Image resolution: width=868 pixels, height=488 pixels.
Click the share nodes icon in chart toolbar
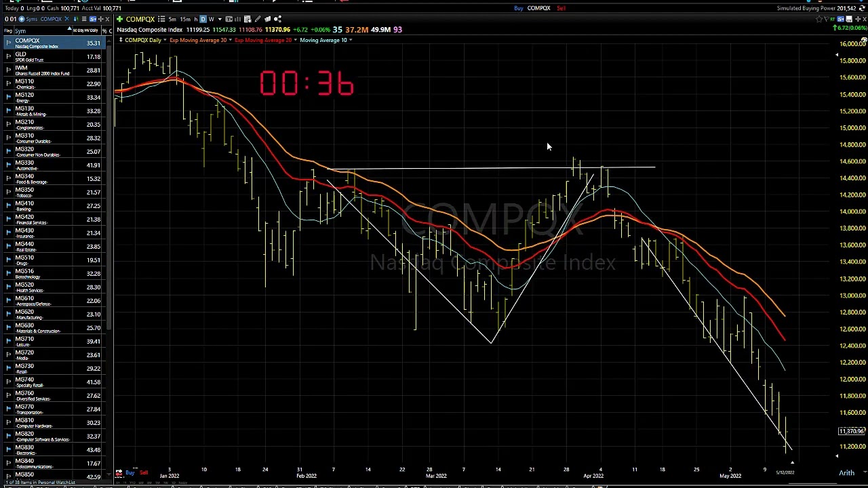[277, 19]
